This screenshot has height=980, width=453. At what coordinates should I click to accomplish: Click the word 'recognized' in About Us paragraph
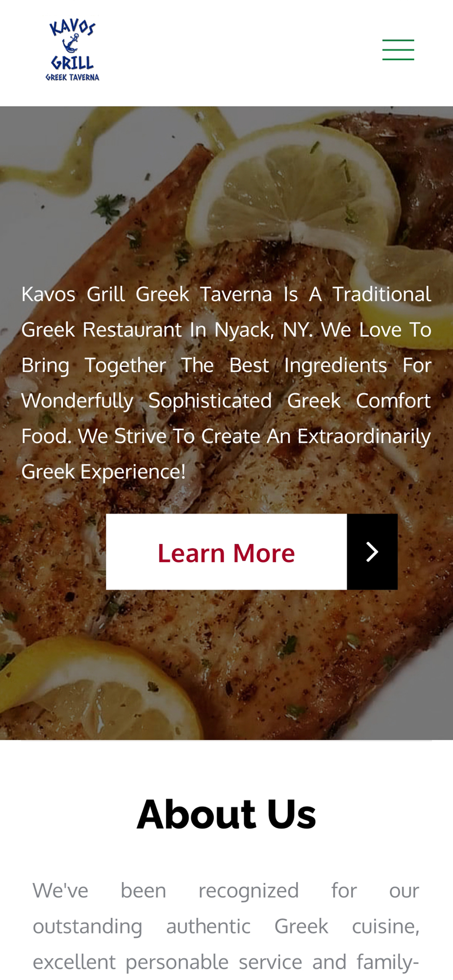249,890
